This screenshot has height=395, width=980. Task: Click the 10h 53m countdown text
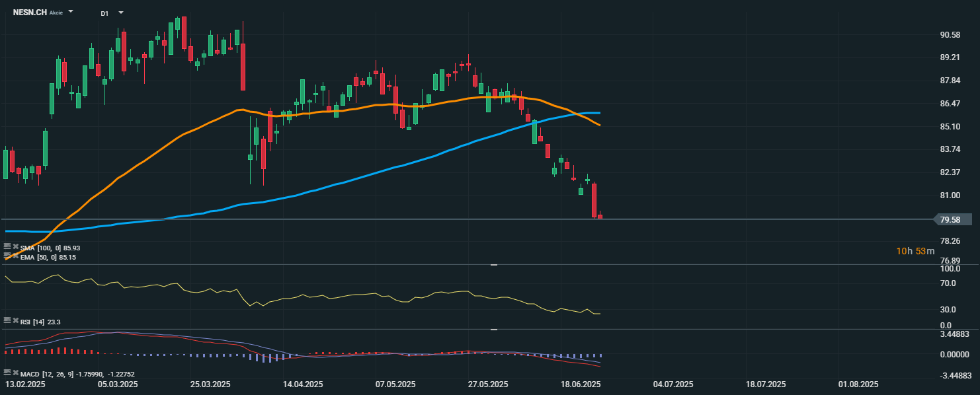916,251
